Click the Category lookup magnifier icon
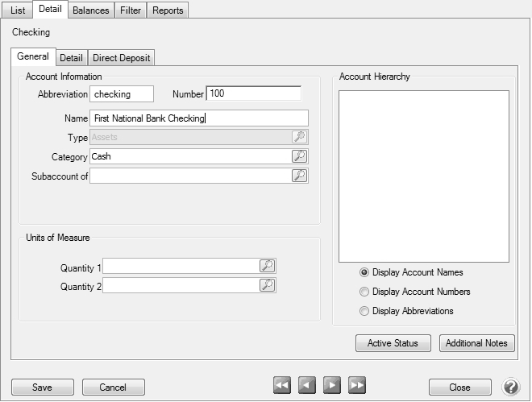The width and height of the screenshot is (532, 402). (x=299, y=156)
